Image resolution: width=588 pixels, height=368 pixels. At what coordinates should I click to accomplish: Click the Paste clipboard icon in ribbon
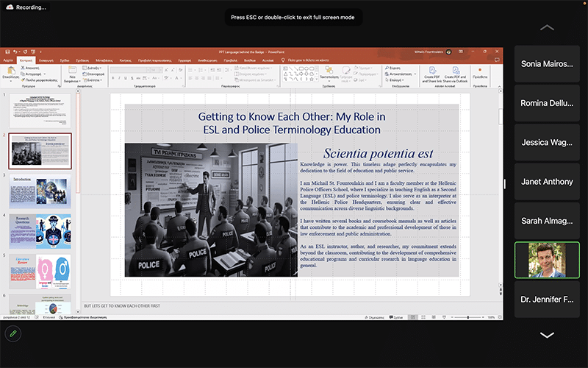(x=11, y=70)
